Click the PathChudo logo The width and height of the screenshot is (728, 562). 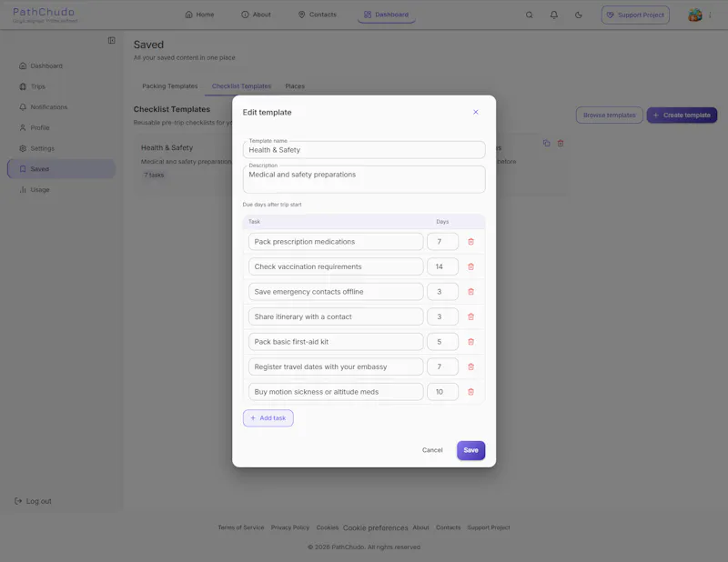44,15
